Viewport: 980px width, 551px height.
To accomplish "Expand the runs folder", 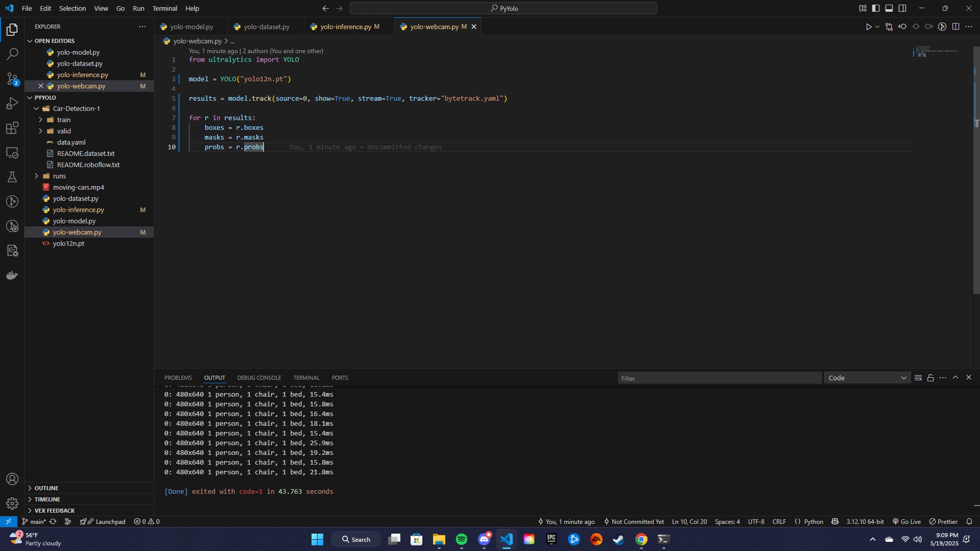I will coord(37,176).
